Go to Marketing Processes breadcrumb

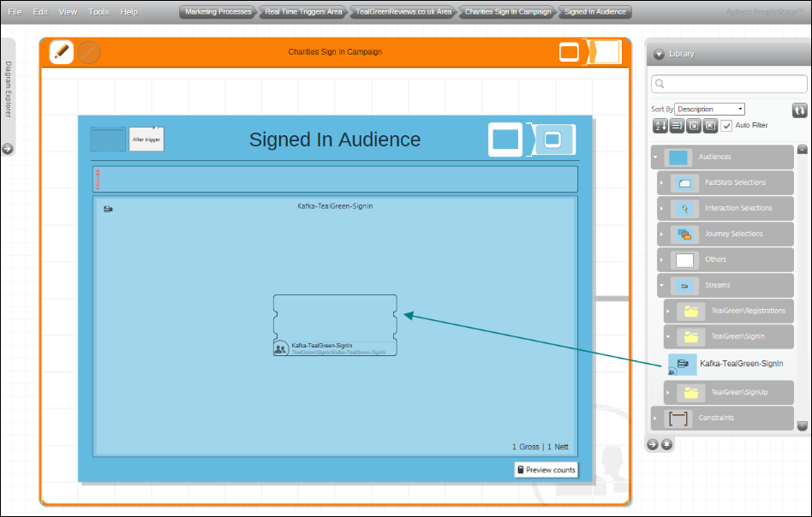click(218, 11)
